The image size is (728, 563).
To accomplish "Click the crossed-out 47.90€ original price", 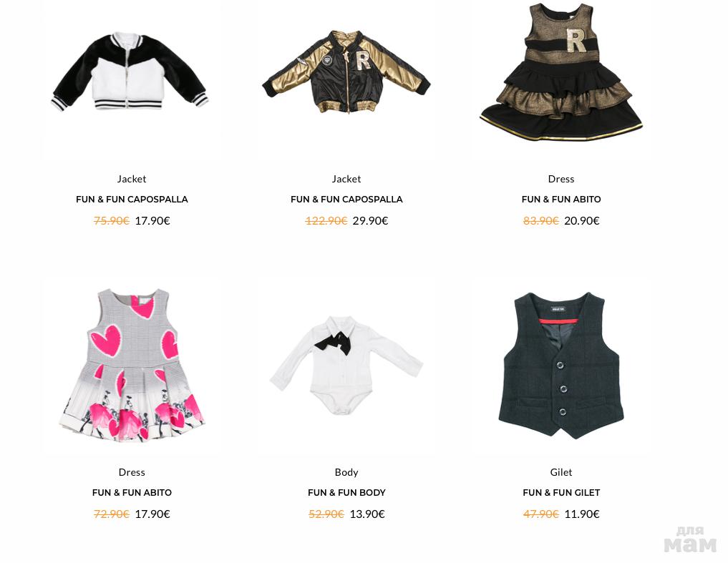I will point(541,514).
